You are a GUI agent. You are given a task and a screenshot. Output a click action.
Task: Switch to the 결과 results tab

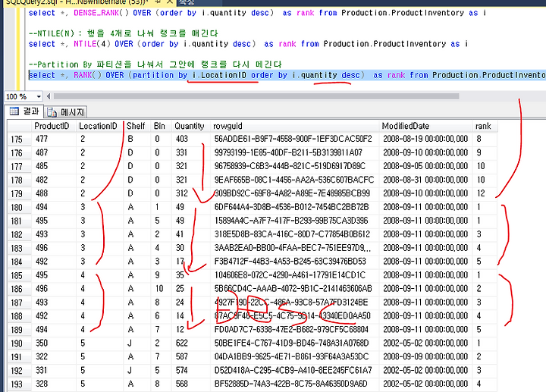[24, 111]
